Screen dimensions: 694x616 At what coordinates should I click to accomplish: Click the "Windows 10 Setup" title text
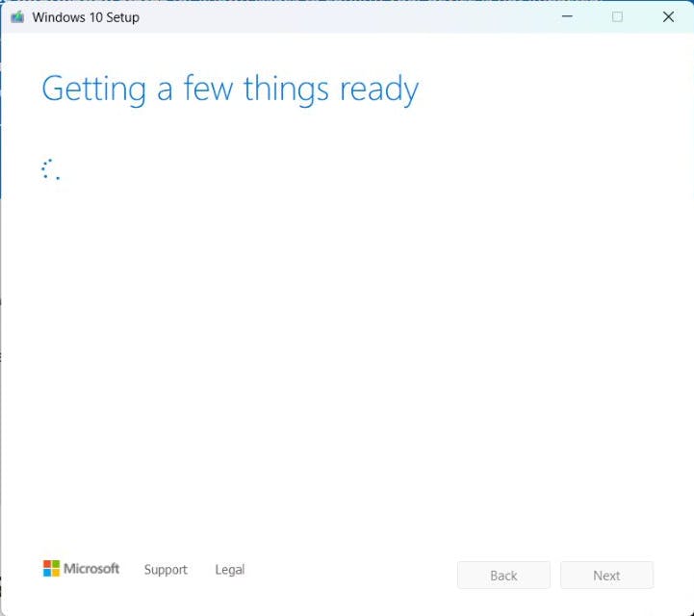point(86,17)
